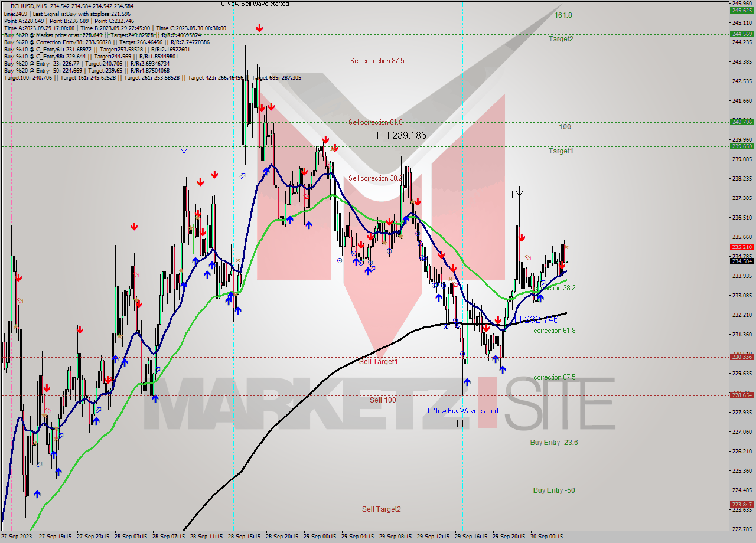
Task: Click the 226.210 value on price axis
Action: pyautogui.click(x=742, y=451)
